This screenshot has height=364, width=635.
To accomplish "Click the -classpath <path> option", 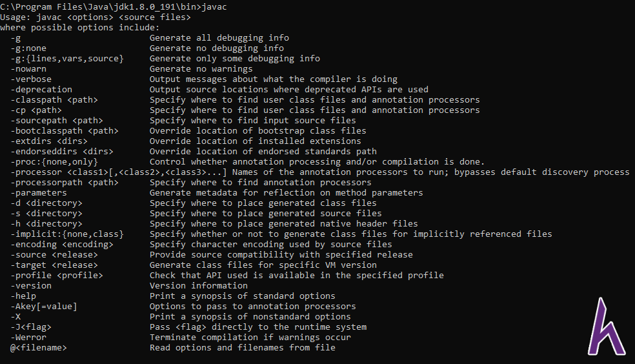I will (54, 99).
